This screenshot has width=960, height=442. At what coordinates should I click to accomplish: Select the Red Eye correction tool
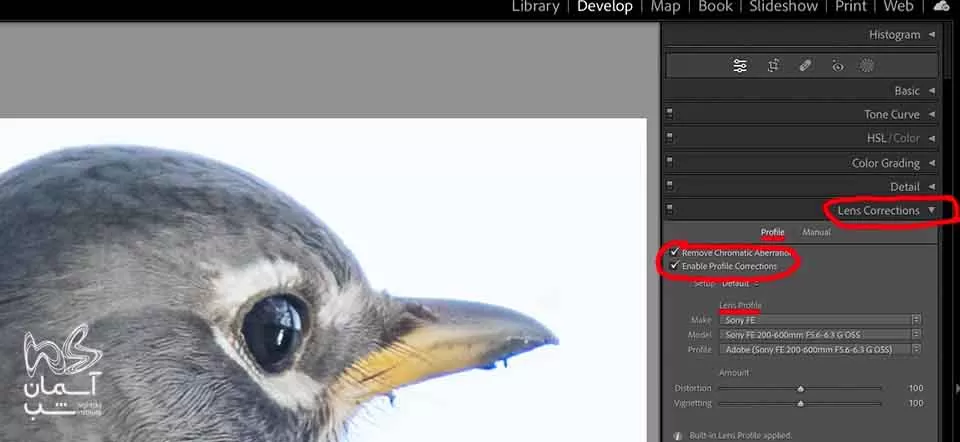838,66
